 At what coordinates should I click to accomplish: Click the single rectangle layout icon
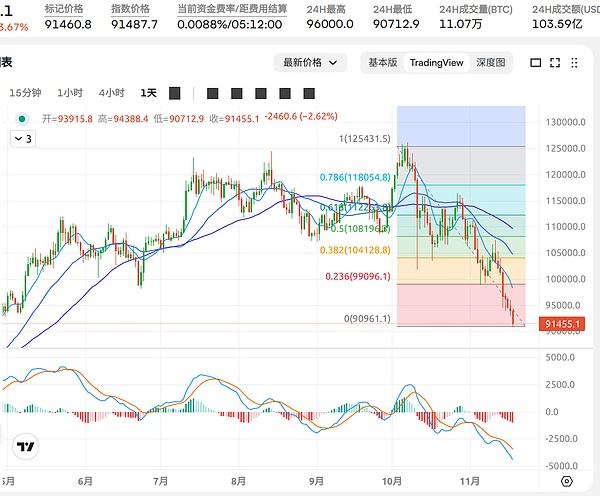535,62
